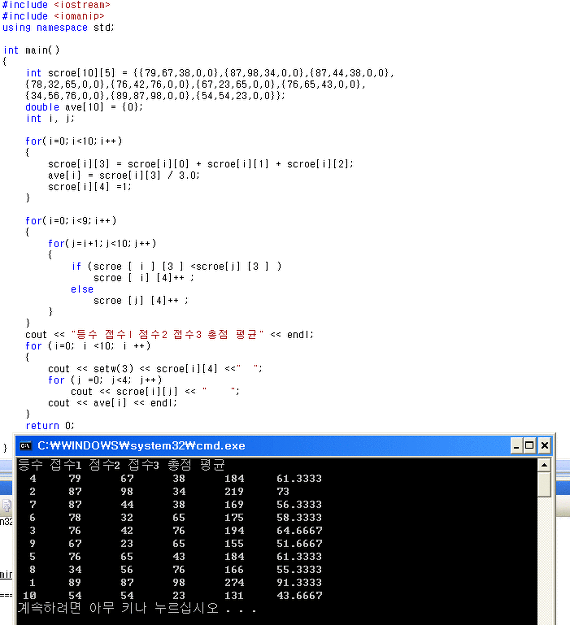Image resolution: width=570 pixels, height=625 pixels.
Task: Click the C:\WINDOWS\system32\cmd.exe title text
Action: (141, 446)
